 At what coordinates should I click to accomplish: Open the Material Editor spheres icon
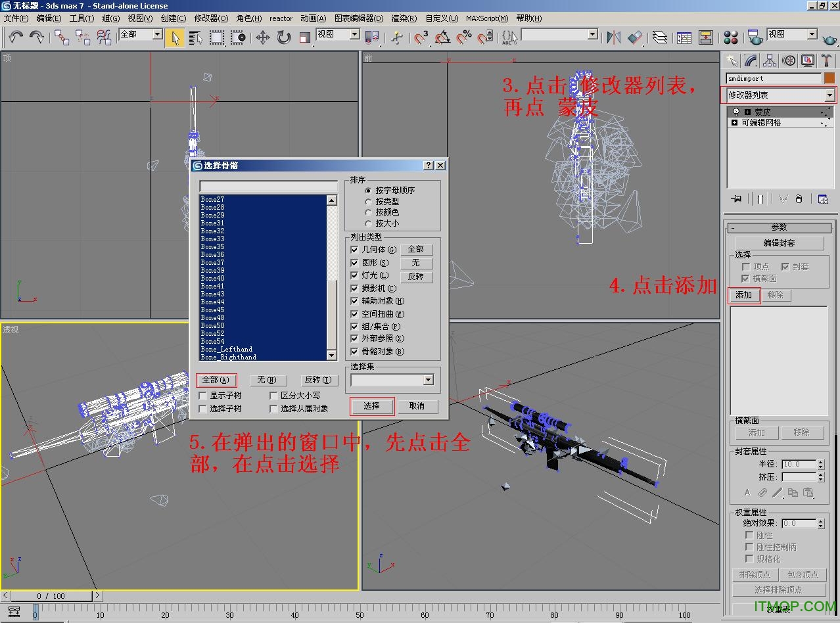click(730, 37)
